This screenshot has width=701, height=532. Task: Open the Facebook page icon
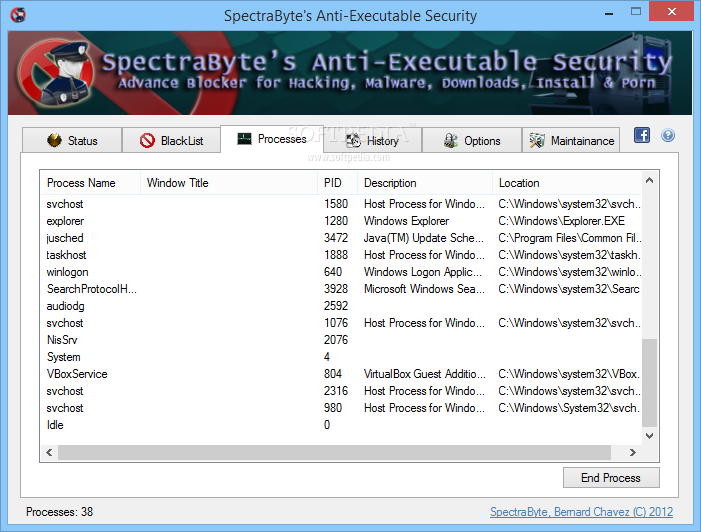tap(642, 135)
